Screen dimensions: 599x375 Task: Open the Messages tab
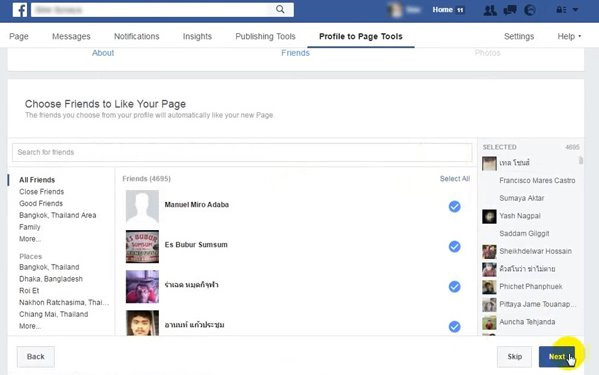click(71, 36)
